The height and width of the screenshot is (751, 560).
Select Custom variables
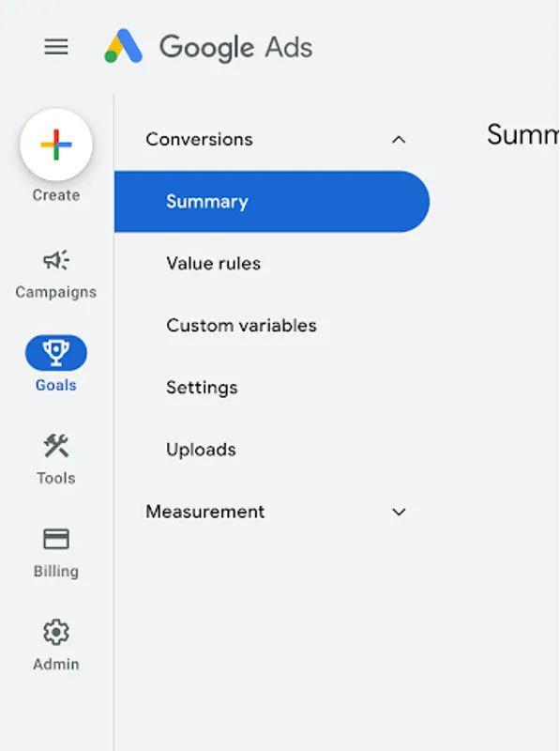(x=242, y=325)
